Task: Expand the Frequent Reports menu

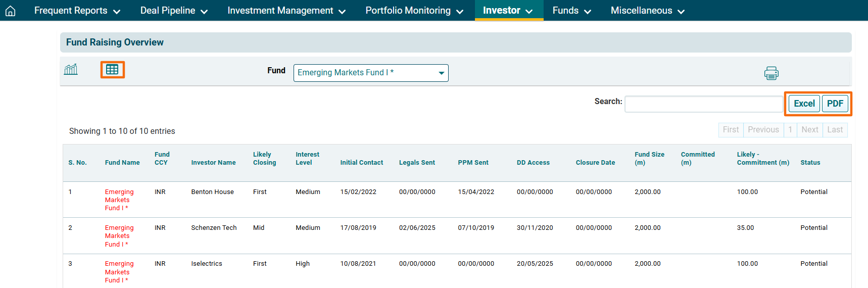Action: 77,11
